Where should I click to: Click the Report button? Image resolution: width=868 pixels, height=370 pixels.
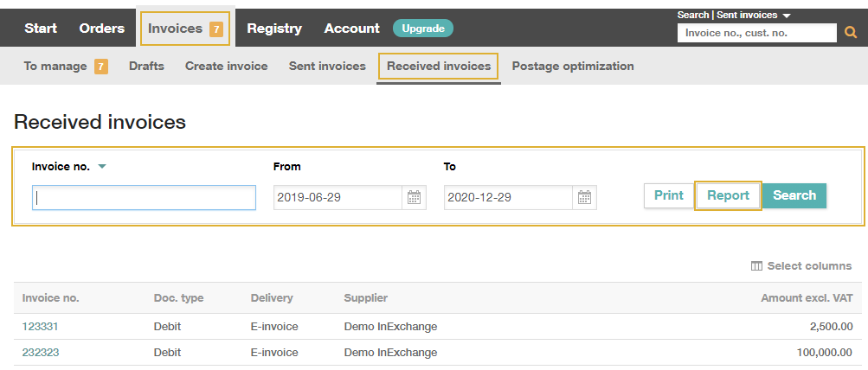point(728,195)
